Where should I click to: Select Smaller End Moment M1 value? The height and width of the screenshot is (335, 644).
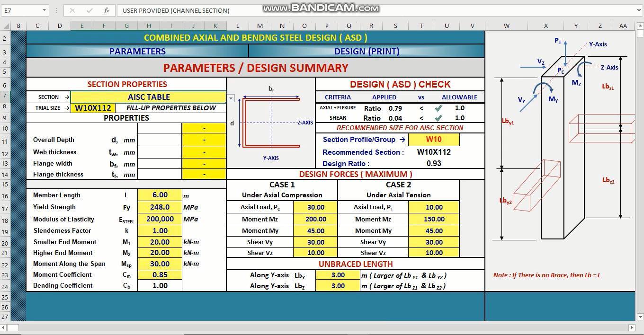pos(160,242)
